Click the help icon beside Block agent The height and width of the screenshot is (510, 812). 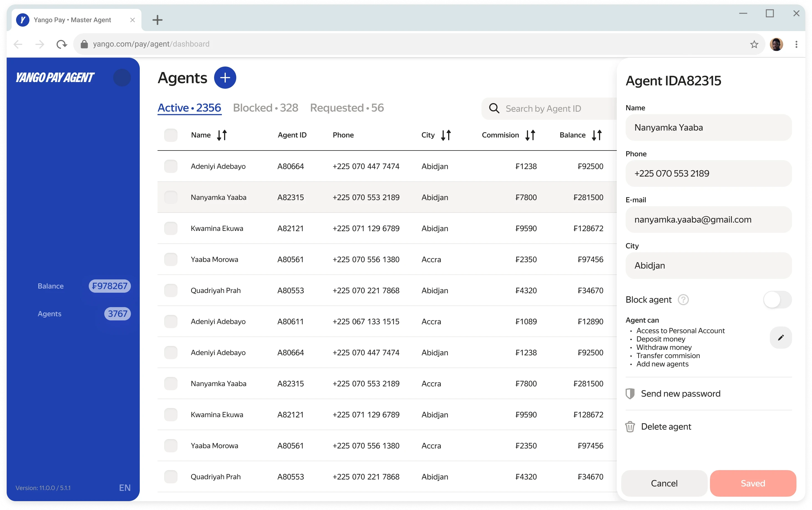683,300
